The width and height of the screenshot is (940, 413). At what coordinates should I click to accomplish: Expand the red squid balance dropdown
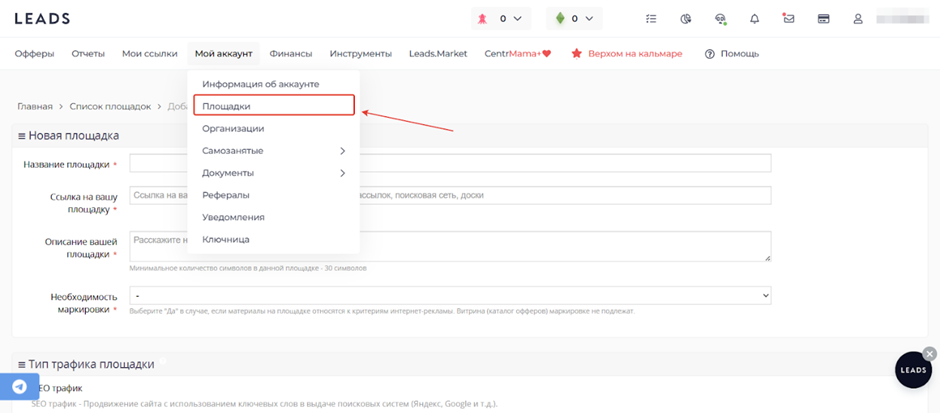501,19
